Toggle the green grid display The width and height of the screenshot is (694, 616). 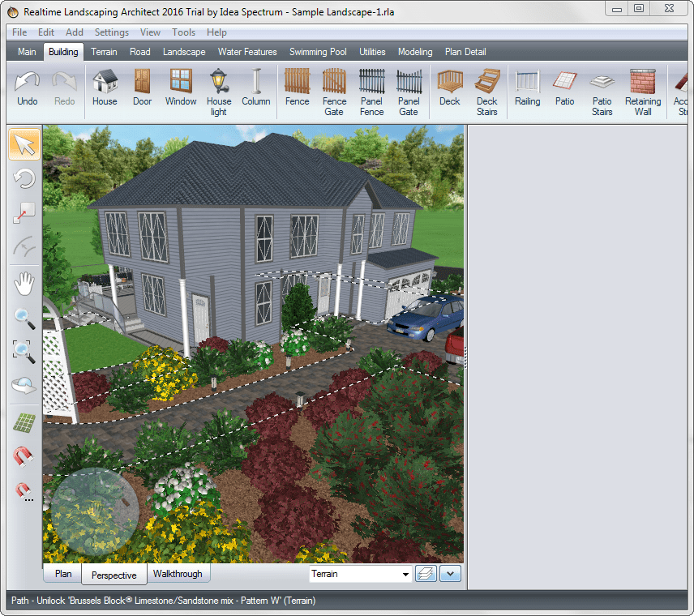[x=24, y=422]
